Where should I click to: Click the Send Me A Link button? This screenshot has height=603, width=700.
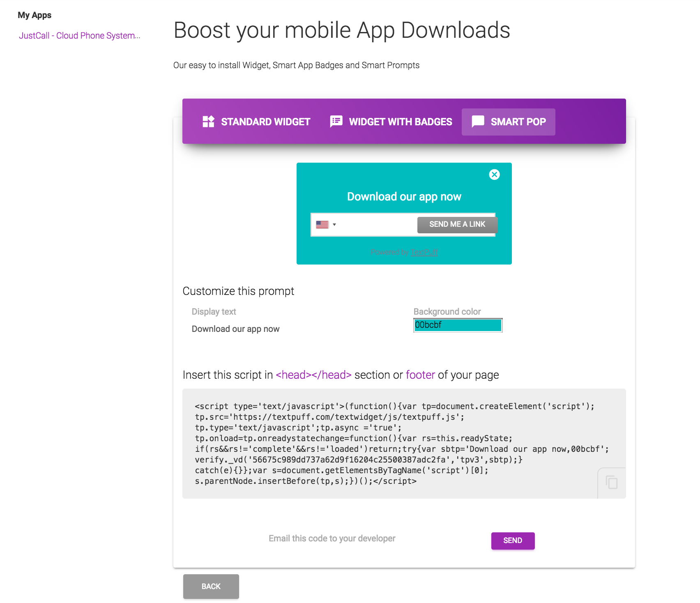[x=457, y=225]
